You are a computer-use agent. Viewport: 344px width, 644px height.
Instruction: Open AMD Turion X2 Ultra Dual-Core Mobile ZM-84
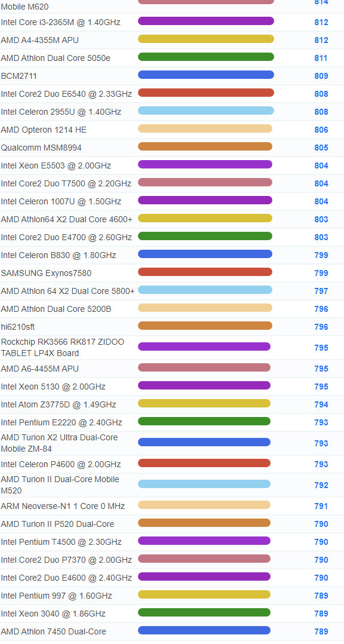coord(59,443)
